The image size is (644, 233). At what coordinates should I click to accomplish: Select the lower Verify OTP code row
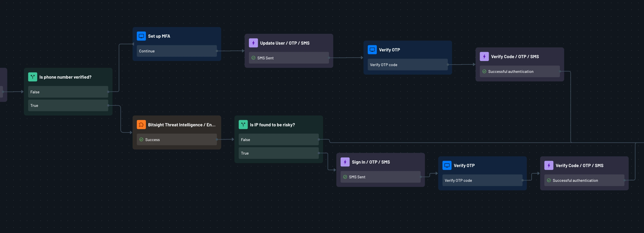482,180
